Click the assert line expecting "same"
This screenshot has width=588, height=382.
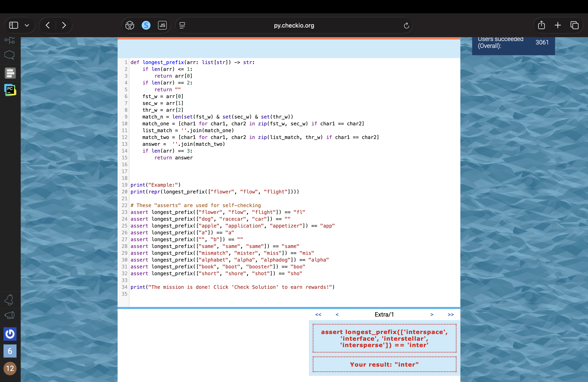[x=215, y=246]
